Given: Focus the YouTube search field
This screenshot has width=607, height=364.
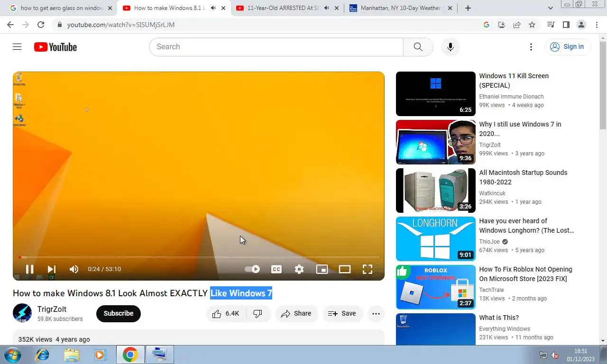Looking at the screenshot, I should pyautogui.click(x=276, y=47).
